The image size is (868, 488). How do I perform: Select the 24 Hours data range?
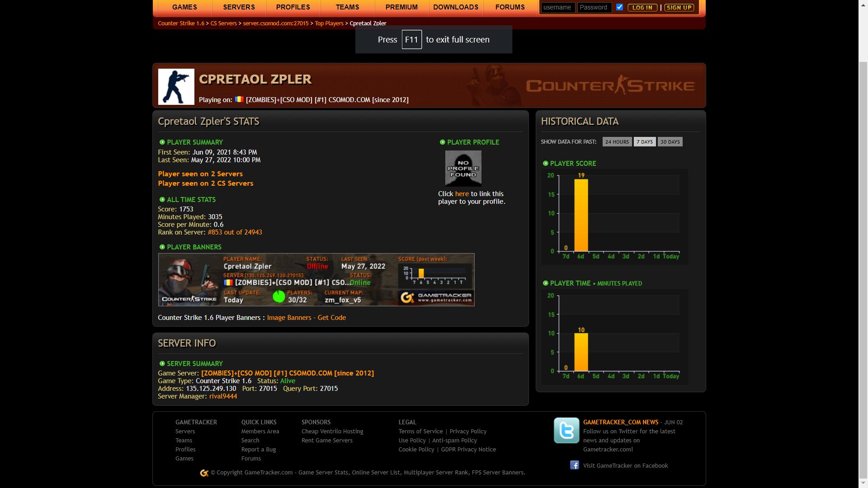tap(617, 142)
